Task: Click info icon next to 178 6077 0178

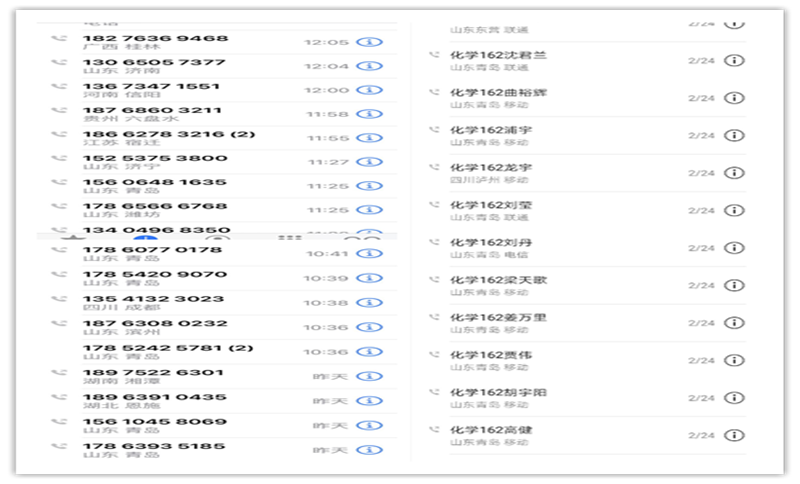Action: [370, 254]
